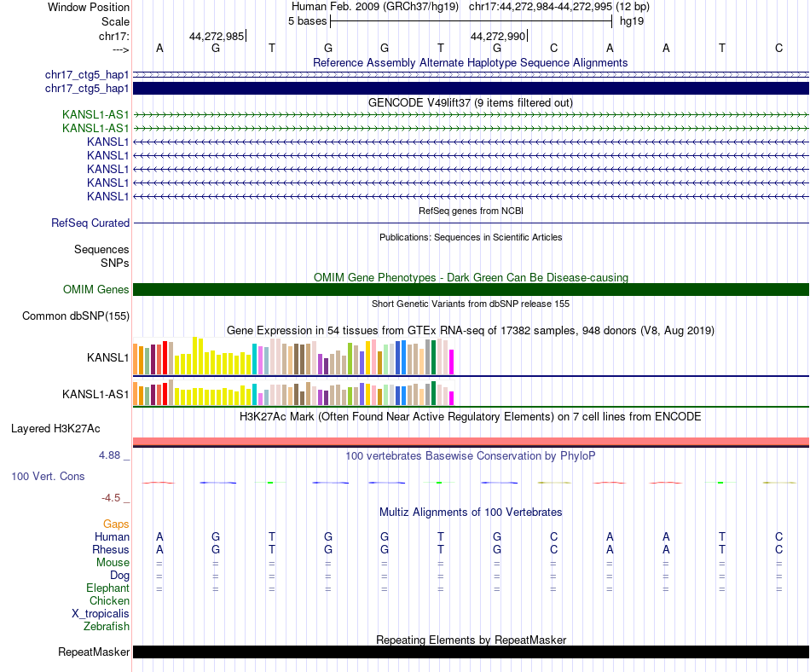Image resolution: width=810 pixels, height=672 pixels.
Task: Click the black RepeatMasker track bar
Action: 471,652
